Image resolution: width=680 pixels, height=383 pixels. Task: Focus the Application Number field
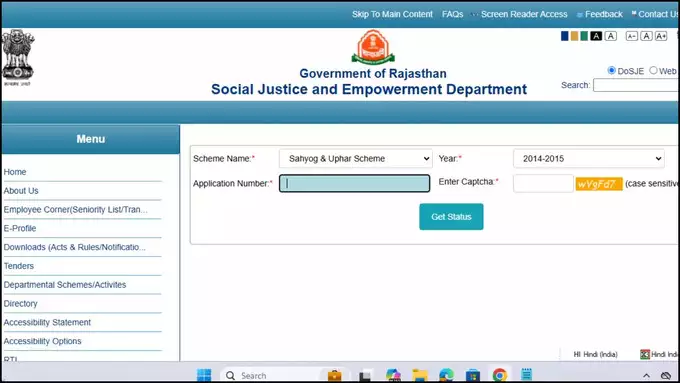[x=354, y=183]
